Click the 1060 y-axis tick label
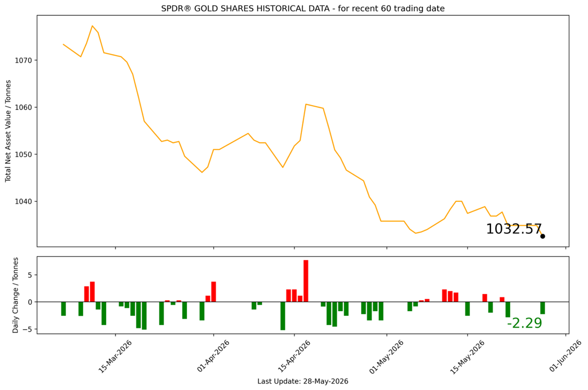This screenshot has width=588, height=390. [x=23, y=107]
